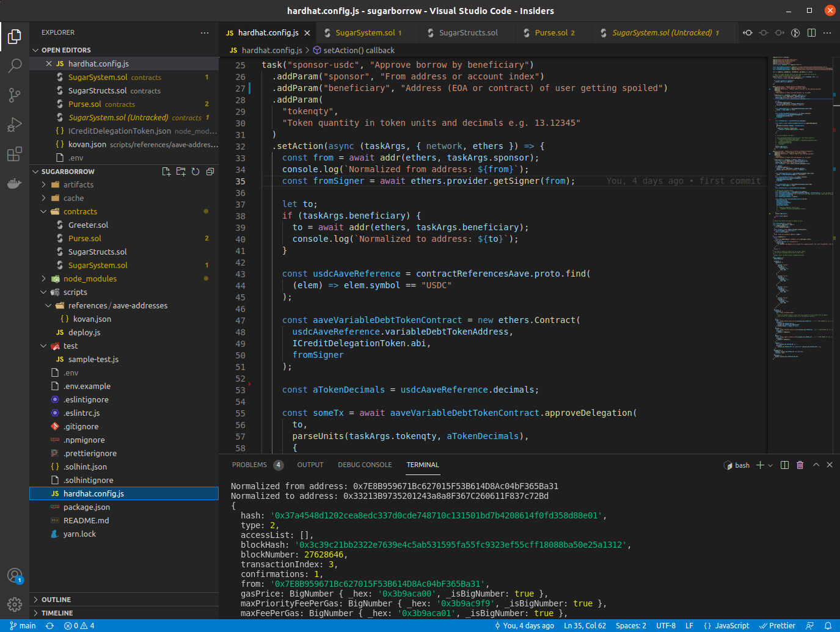
Task: Close the hardhat.config.js editor tab
Action: coord(307,33)
